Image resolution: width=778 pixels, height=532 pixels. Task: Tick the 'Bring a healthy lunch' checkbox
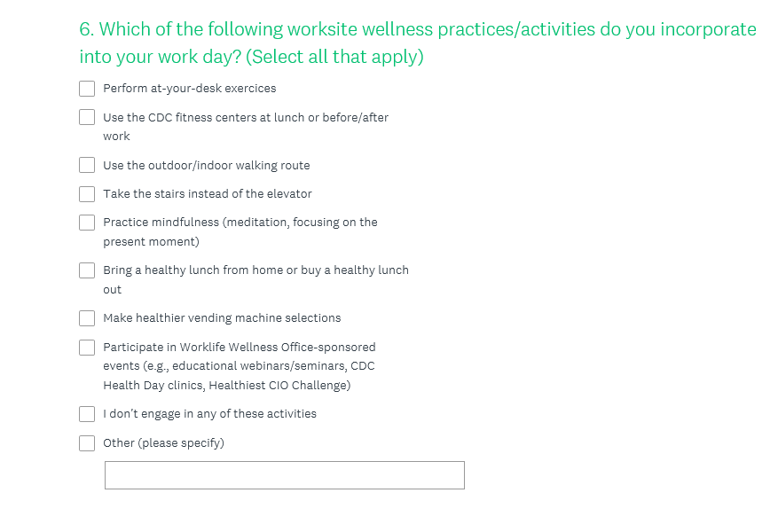[87, 270]
